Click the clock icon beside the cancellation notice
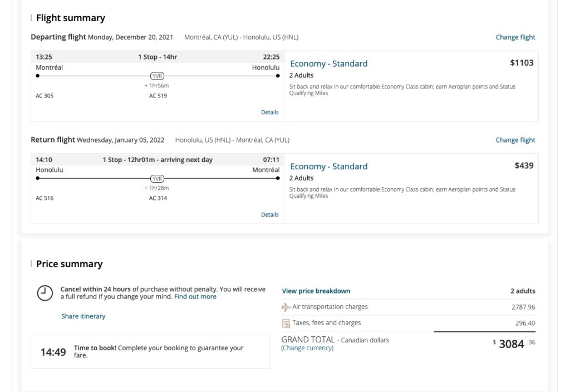 (45, 293)
